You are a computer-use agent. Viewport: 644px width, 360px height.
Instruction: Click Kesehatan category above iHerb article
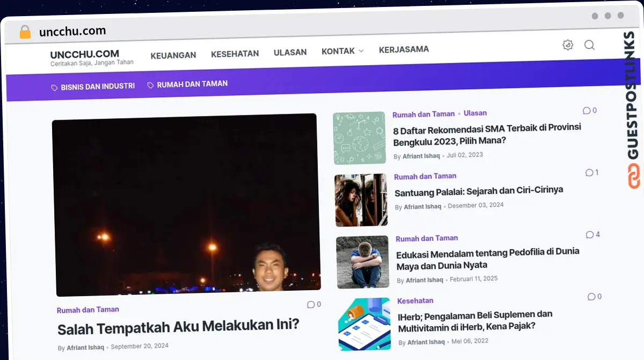[x=415, y=301]
